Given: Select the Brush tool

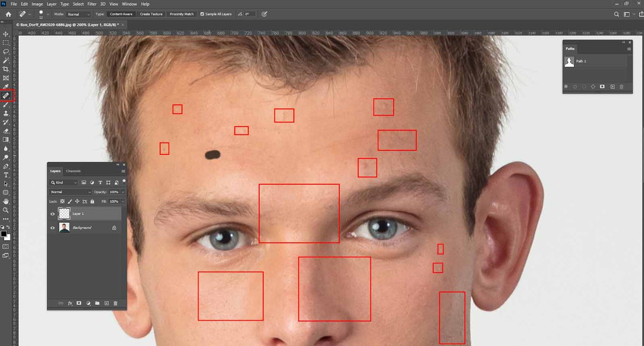Looking at the screenshot, I should pos(6,104).
